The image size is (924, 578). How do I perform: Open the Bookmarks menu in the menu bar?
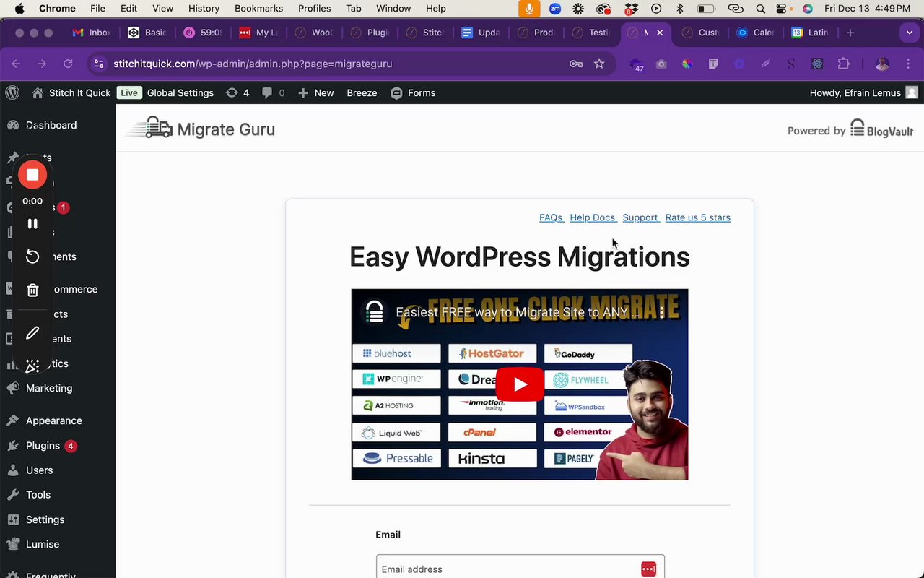pos(258,8)
